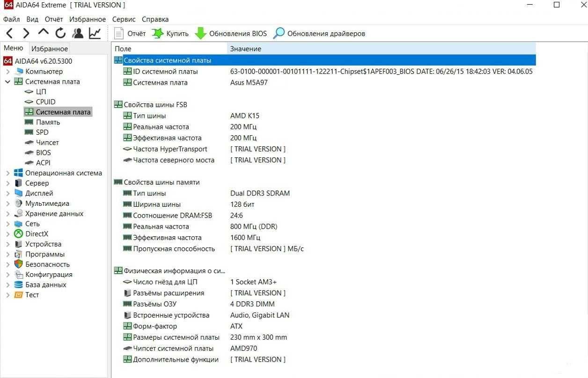Image resolution: width=588 pixels, height=378 pixels.
Task: Click the Конфигурация icon in tree
Action: [x=18, y=275]
